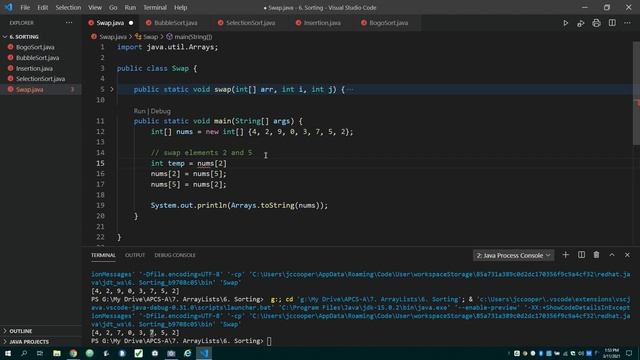Select the TERMINAL panel tab
The image size is (640, 360).
pos(103,255)
